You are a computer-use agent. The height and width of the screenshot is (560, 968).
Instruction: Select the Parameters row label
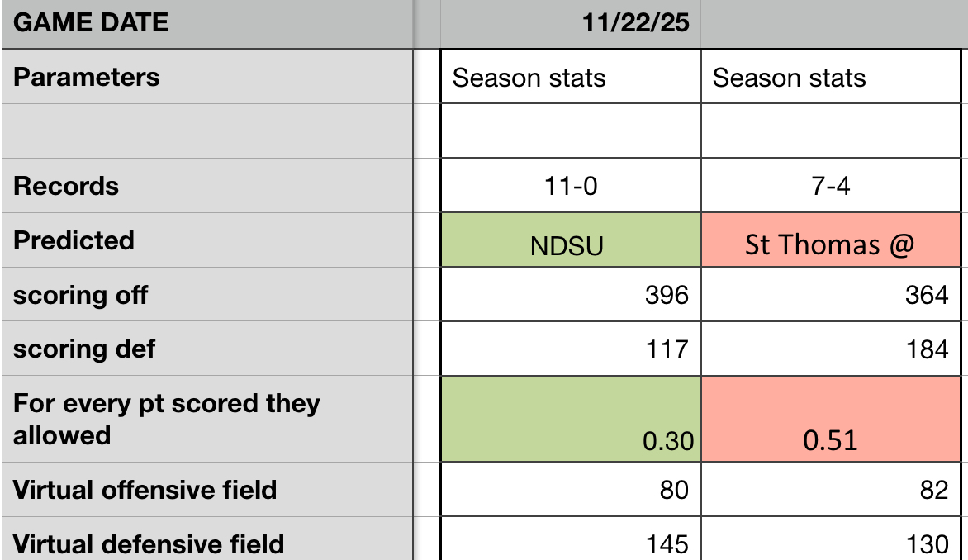click(x=206, y=77)
